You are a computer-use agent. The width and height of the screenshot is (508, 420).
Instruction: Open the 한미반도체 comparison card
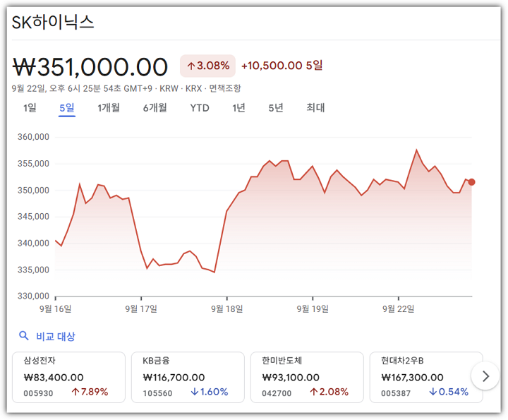point(307,377)
